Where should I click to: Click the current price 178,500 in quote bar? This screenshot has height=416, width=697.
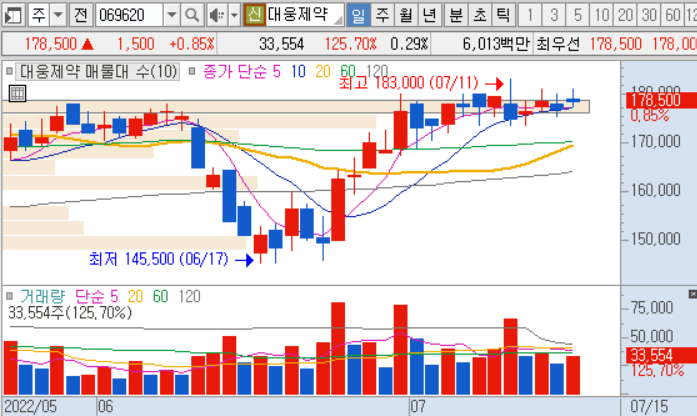[x=51, y=44]
